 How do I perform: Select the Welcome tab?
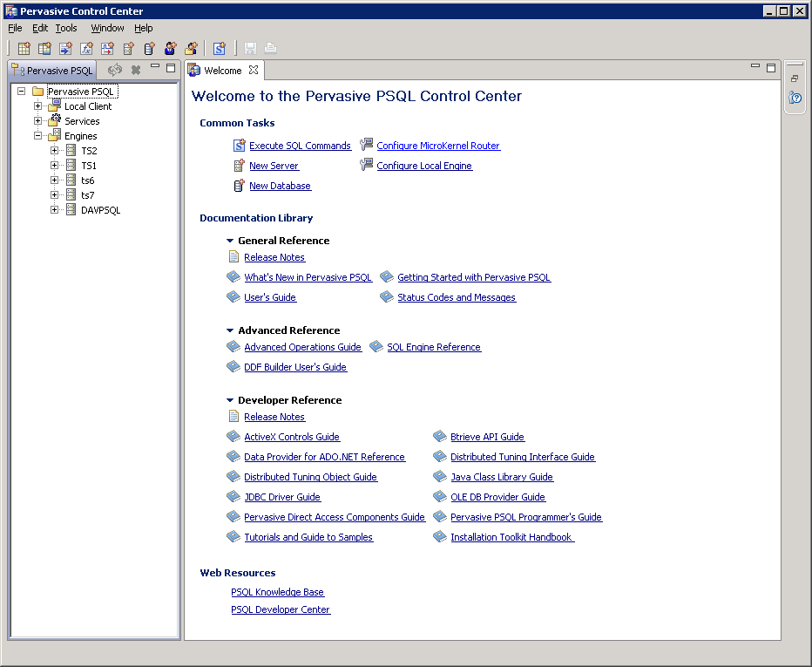[223, 71]
